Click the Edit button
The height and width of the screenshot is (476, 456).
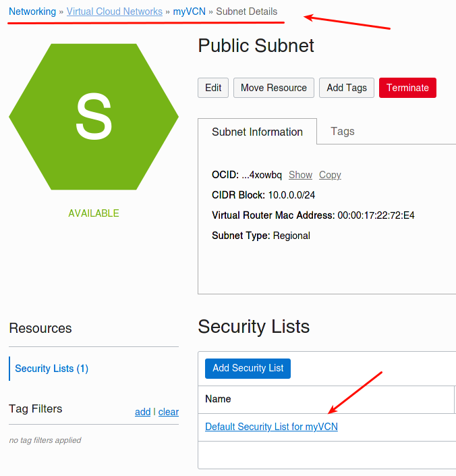coord(213,88)
